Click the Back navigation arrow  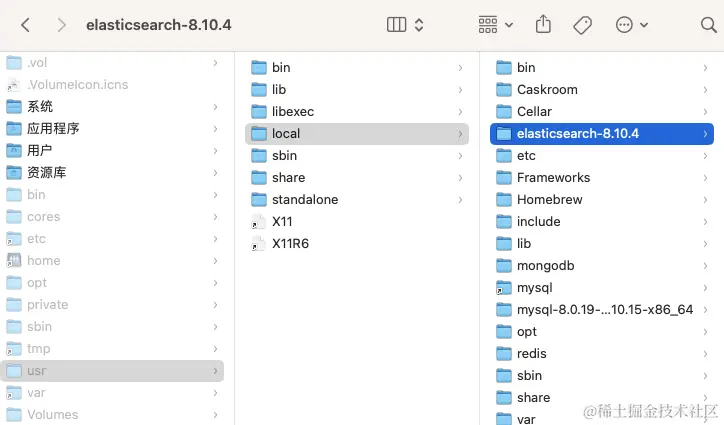pyautogui.click(x=26, y=24)
